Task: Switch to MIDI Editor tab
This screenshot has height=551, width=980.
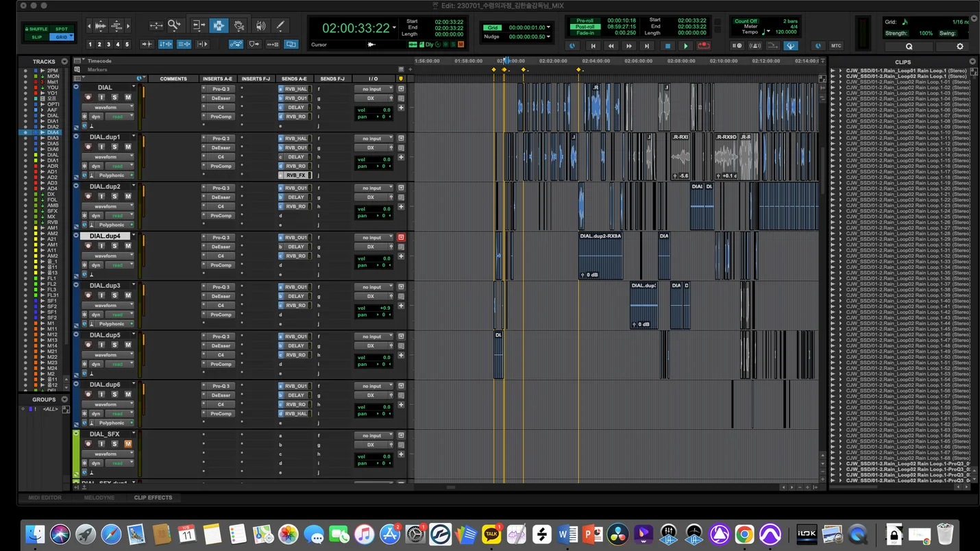Action: point(45,498)
